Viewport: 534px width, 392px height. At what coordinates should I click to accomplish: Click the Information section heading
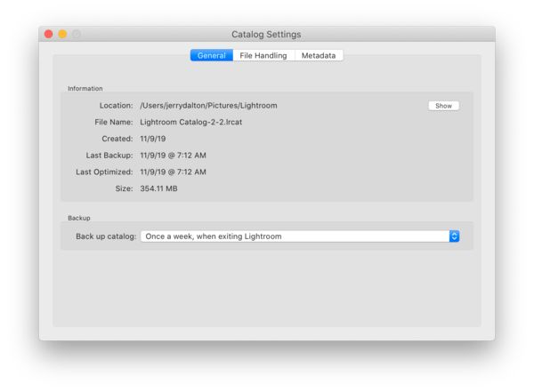tap(85, 89)
